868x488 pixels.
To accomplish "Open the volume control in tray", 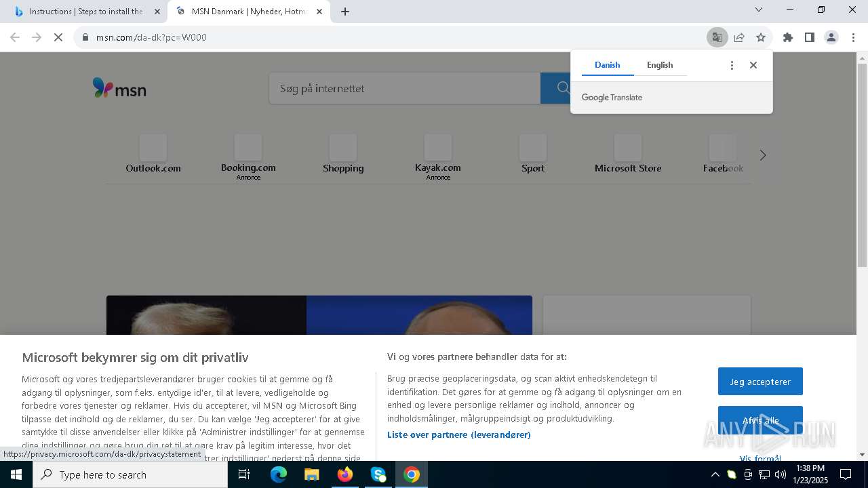I will pos(781,474).
